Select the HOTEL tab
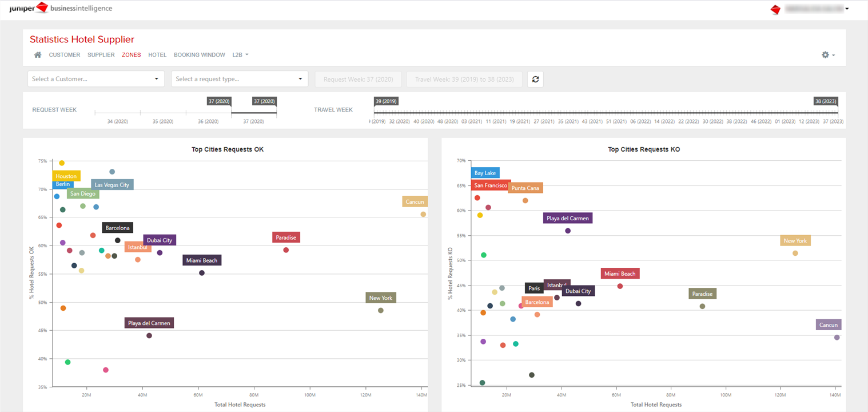The height and width of the screenshot is (412, 868). click(x=157, y=54)
